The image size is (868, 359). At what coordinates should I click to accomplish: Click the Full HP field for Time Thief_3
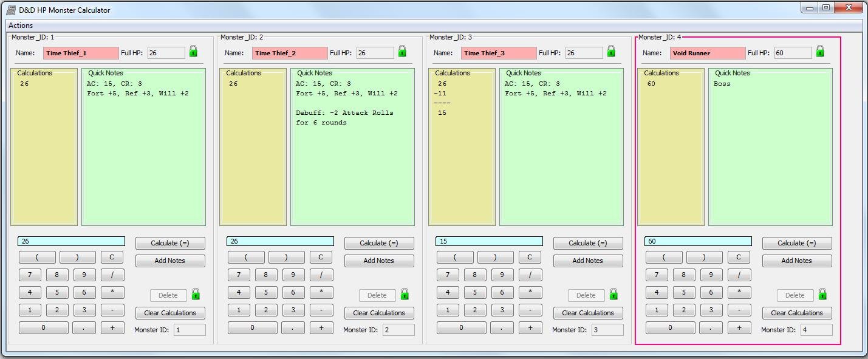tap(584, 52)
